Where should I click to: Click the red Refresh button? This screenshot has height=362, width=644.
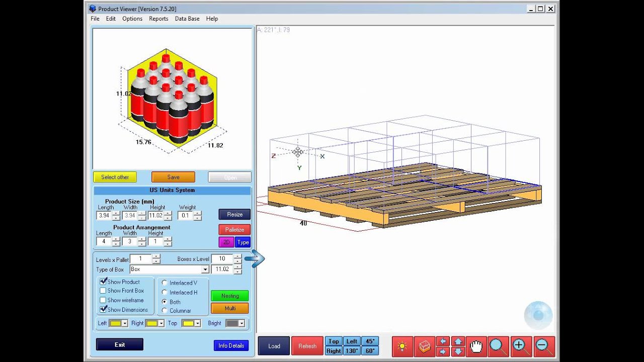[x=307, y=346]
